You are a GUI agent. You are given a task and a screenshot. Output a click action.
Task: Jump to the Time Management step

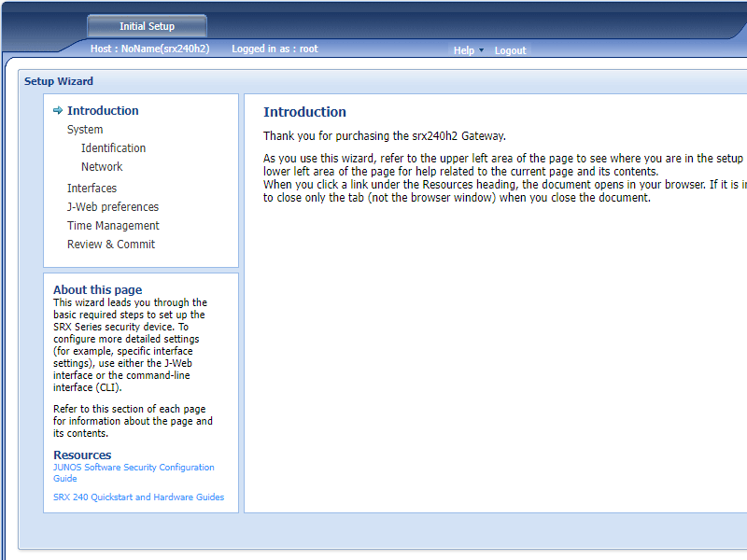113,226
